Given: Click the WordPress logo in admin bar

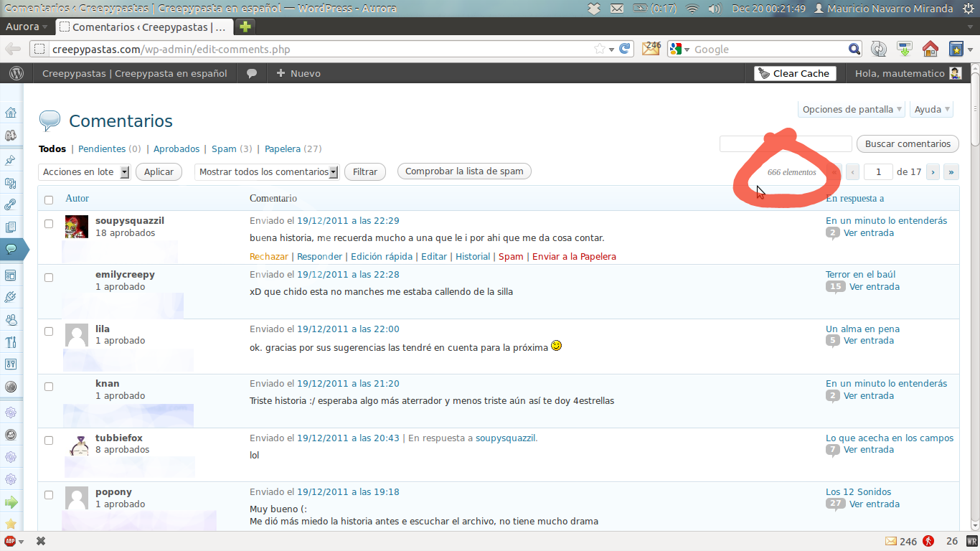Looking at the screenshot, I should [17, 73].
